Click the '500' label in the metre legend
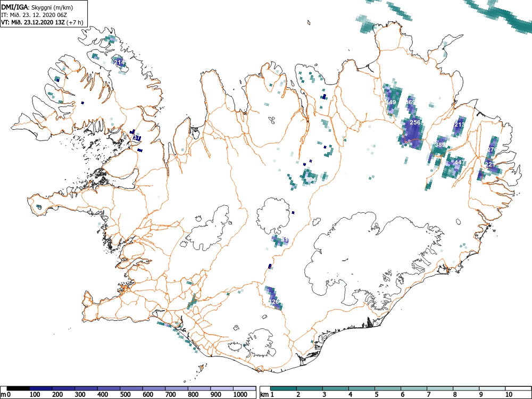The image size is (532, 399). [x=126, y=395]
